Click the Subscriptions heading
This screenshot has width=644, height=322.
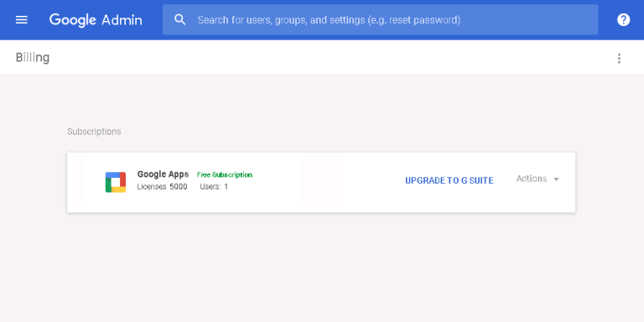[94, 132]
